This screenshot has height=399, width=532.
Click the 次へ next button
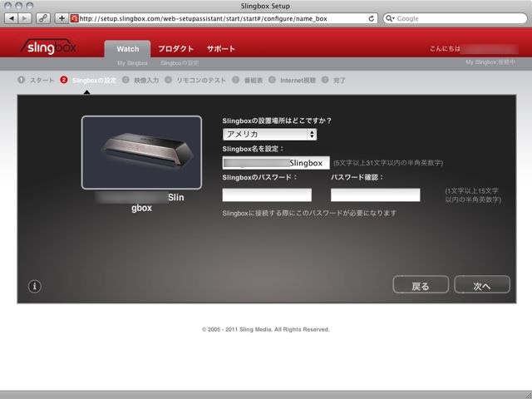click(x=482, y=284)
